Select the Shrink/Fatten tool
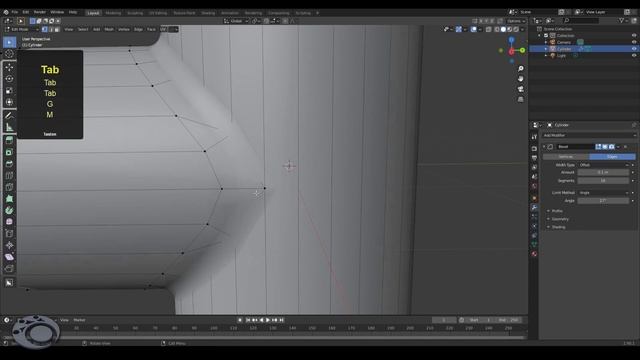The width and height of the screenshot is (640, 360). pos(9,245)
